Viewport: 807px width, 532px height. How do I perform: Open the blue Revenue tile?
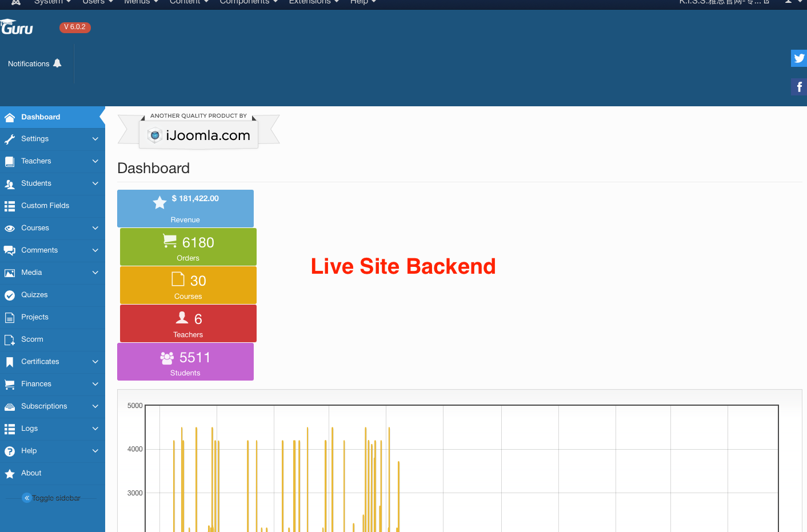185,209
